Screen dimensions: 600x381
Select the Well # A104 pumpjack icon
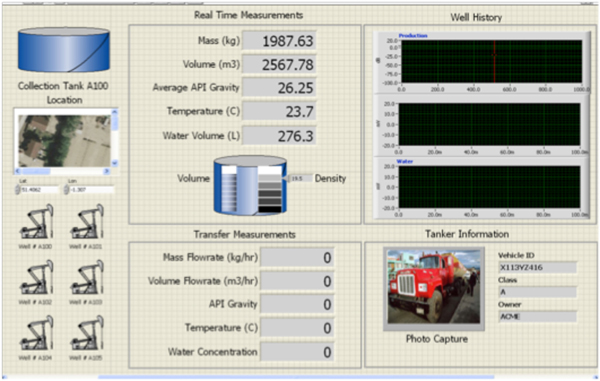37,333
